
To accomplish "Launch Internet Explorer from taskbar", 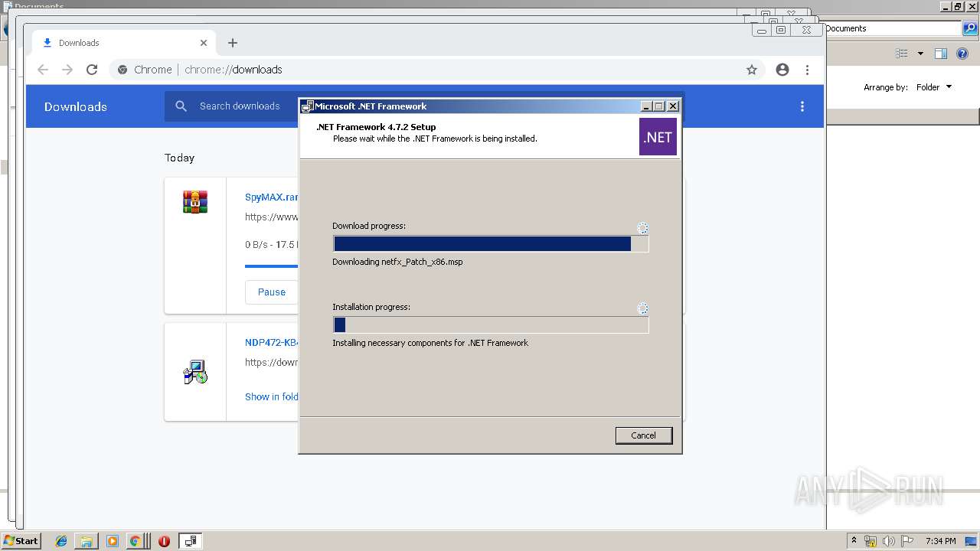I will pos(61,541).
